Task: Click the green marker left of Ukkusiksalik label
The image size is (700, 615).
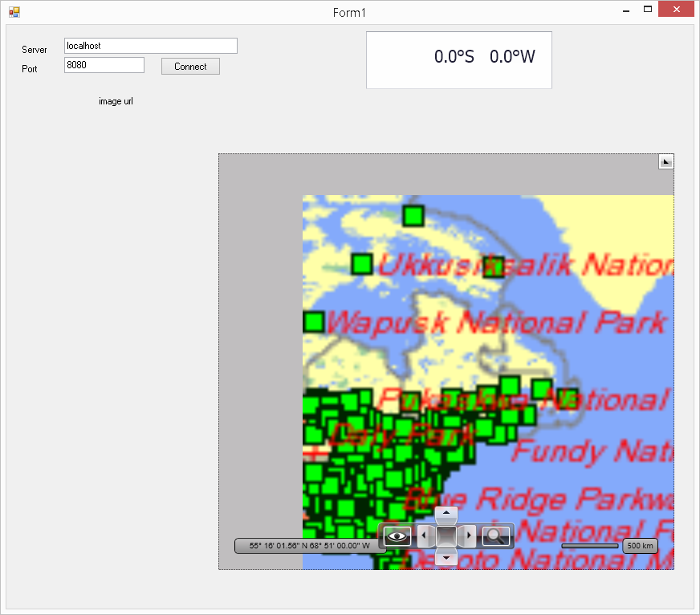Action: coord(362,264)
